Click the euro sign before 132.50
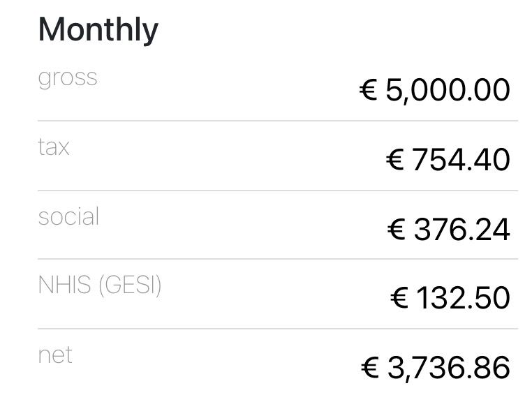Viewport: 532px width, 409px height. tap(399, 298)
